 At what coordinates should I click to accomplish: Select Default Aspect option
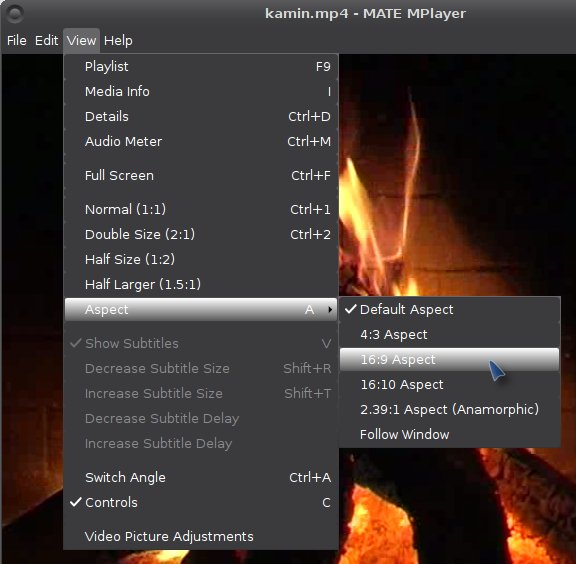pyautogui.click(x=450, y=309)
